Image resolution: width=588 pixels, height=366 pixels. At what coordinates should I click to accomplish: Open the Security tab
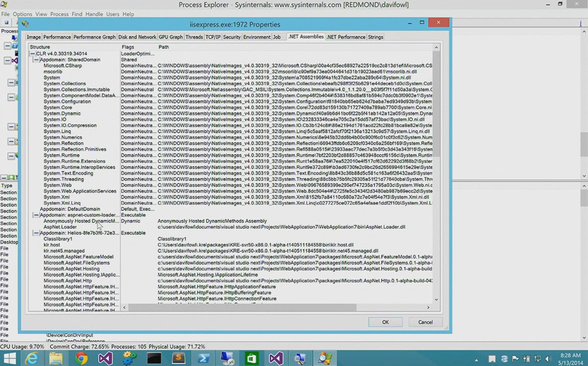pos(231,37)
